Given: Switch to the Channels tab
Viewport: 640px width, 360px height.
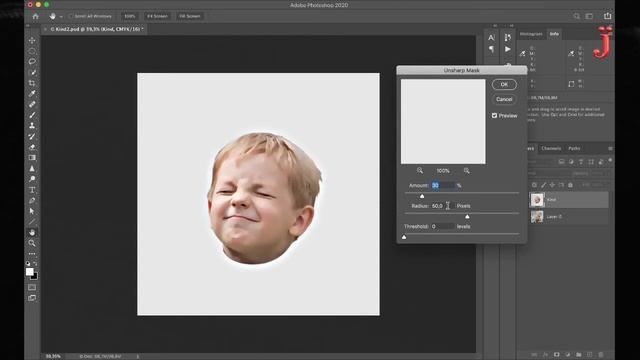Looking at the screenshot, I should point(551,149).
